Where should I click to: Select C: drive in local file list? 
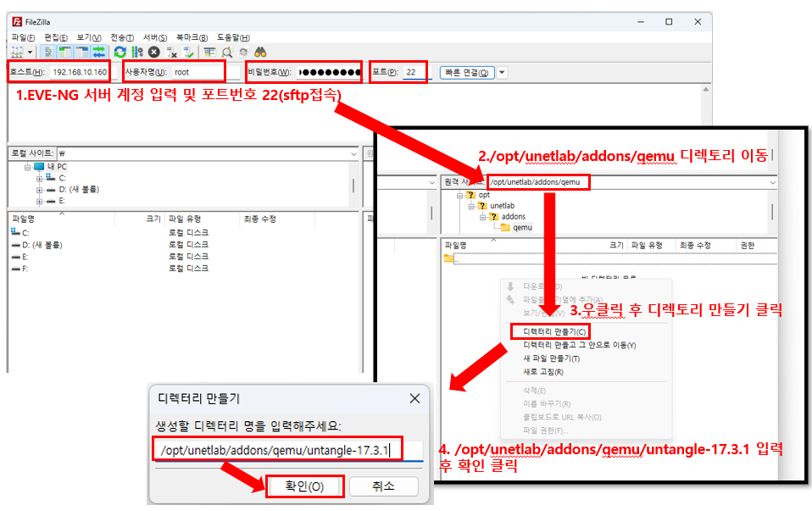19,233
